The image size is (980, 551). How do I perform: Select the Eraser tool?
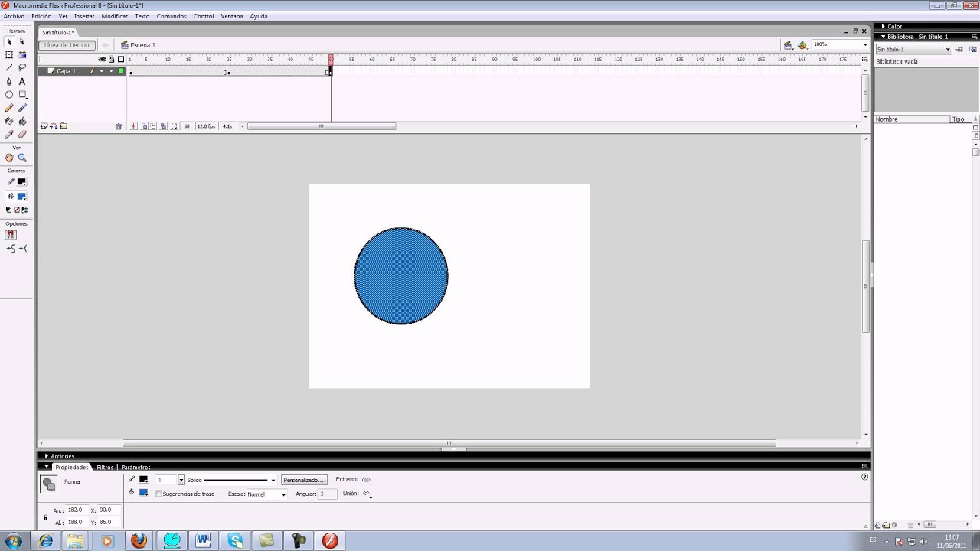22,134
